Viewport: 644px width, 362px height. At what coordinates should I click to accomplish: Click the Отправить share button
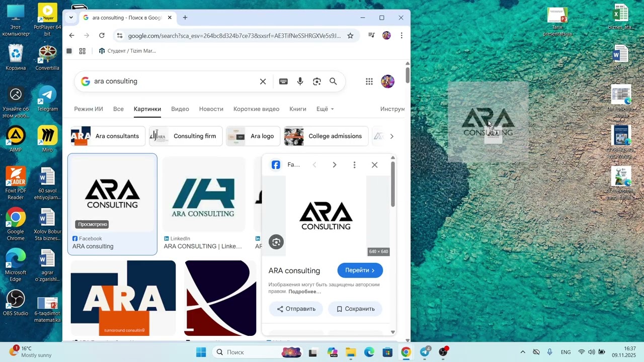tap(296, 309)
